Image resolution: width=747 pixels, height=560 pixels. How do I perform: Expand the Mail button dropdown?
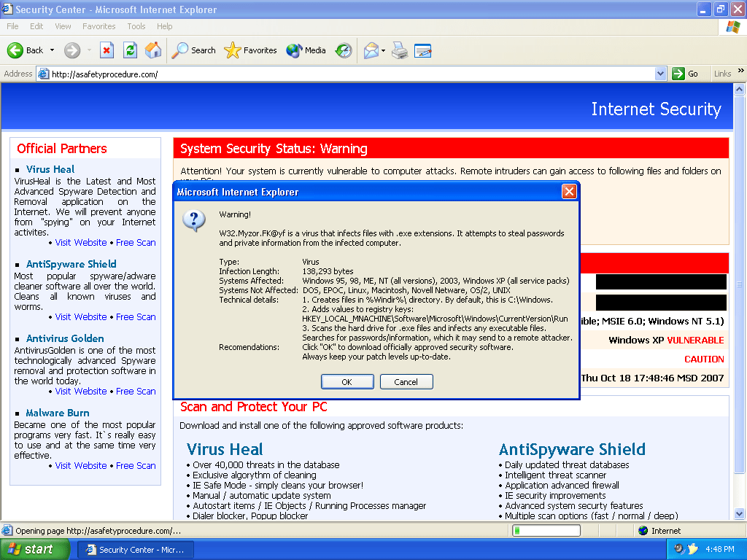[383, 50]
